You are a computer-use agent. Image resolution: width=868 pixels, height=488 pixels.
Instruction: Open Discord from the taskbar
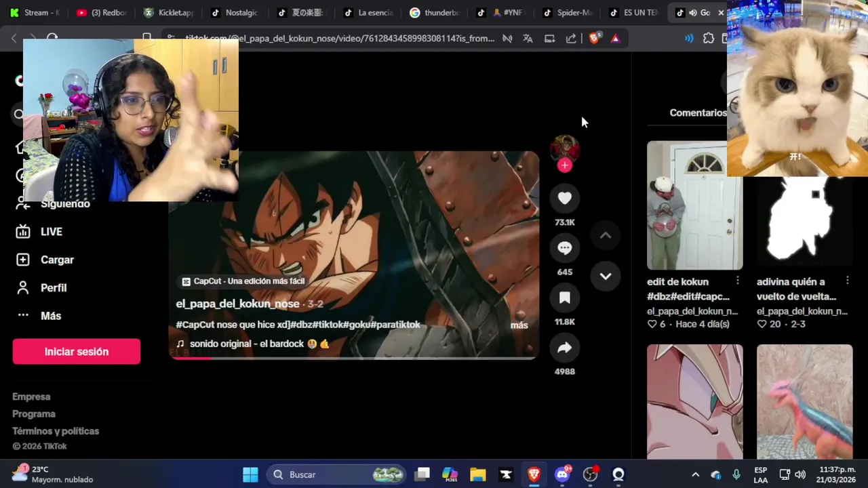562,474
